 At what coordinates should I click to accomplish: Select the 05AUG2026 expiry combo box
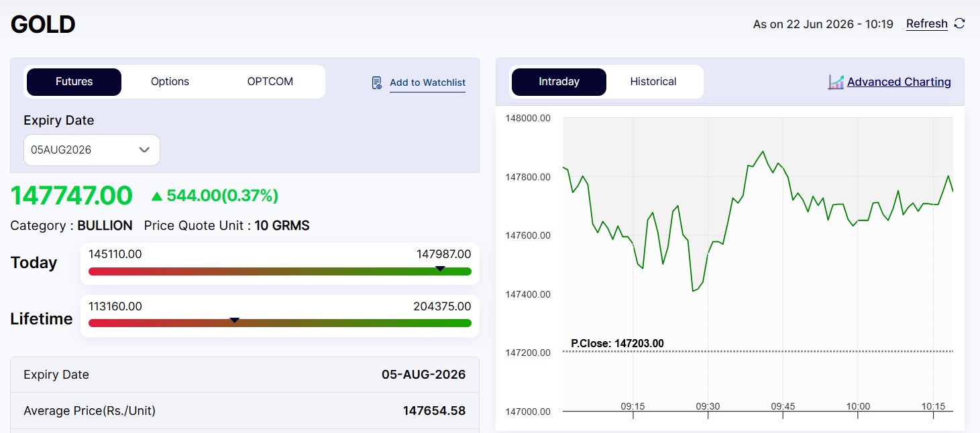92,150
